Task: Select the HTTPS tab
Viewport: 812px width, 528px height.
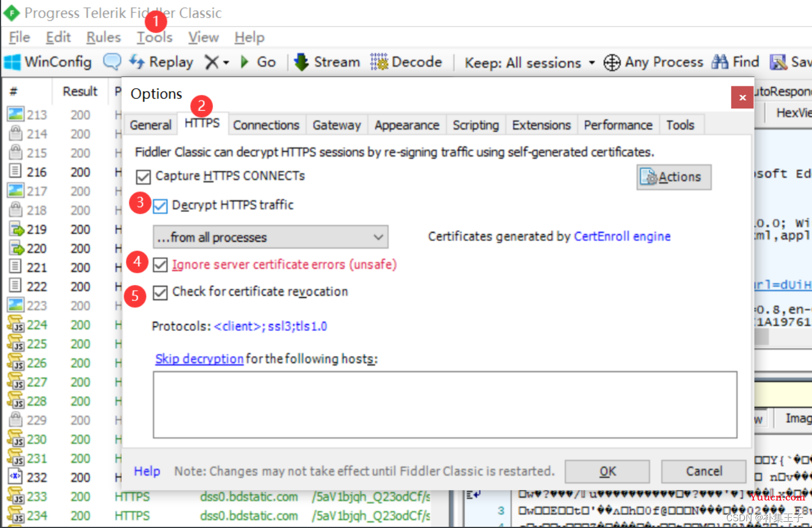Action: click(202, 123)
